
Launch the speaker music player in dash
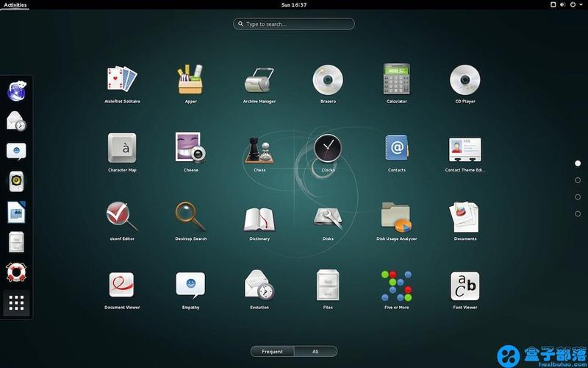coord(16,181)
